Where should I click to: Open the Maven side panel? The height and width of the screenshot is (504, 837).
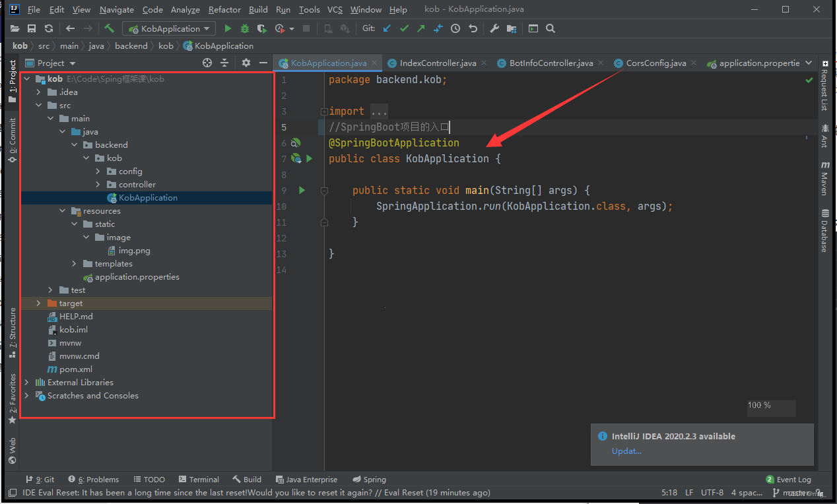[825, 178]
